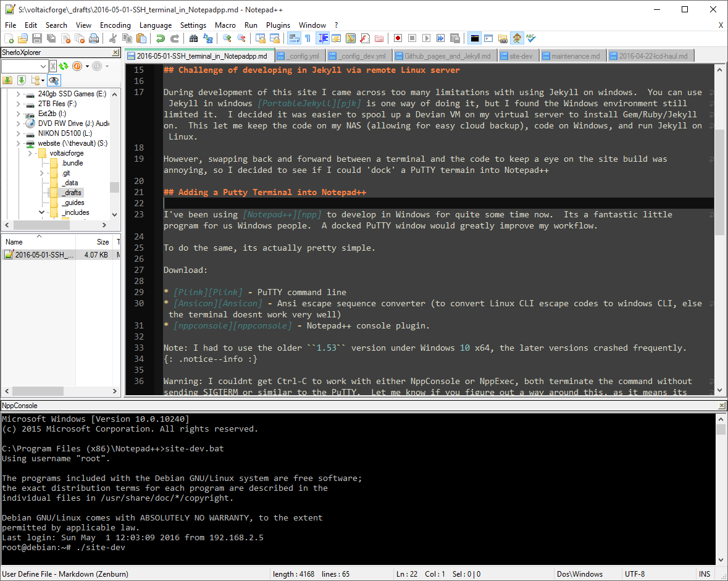Open the back-navigation dropdown arrow in SherloXplorer

coord(87,66)
